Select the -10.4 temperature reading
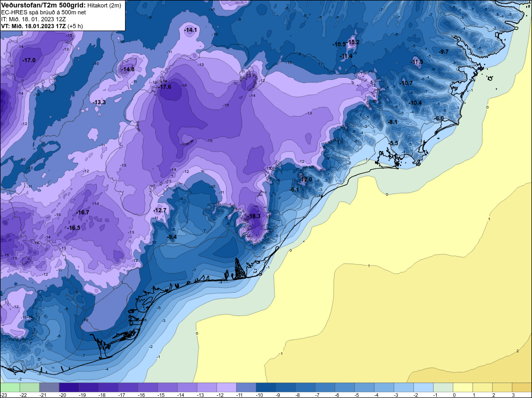 415,103
